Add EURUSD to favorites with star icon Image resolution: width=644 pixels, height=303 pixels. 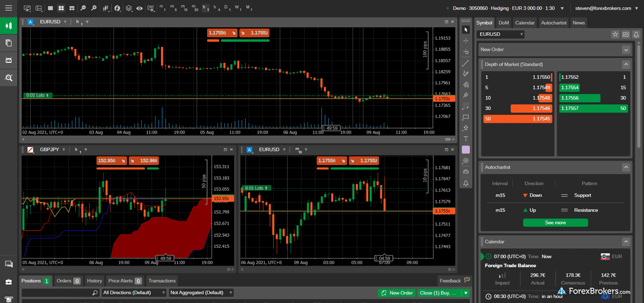pyautogui.click(x=616, y=34)
